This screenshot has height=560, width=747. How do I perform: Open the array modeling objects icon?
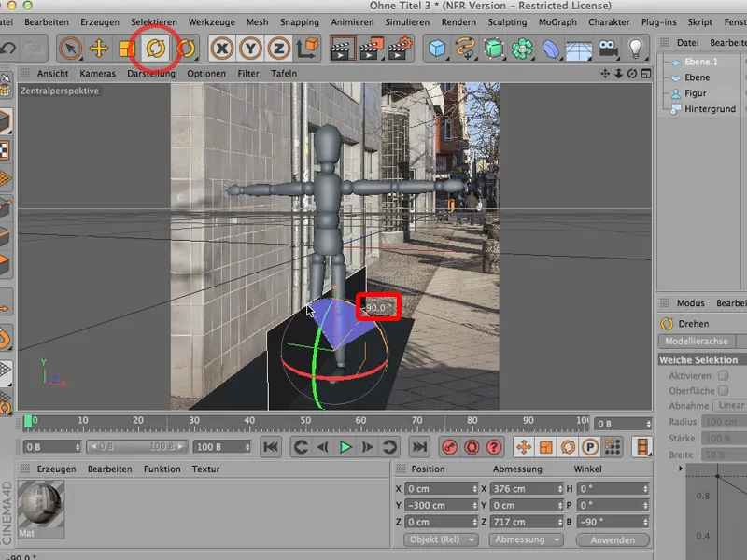[522, 49]
